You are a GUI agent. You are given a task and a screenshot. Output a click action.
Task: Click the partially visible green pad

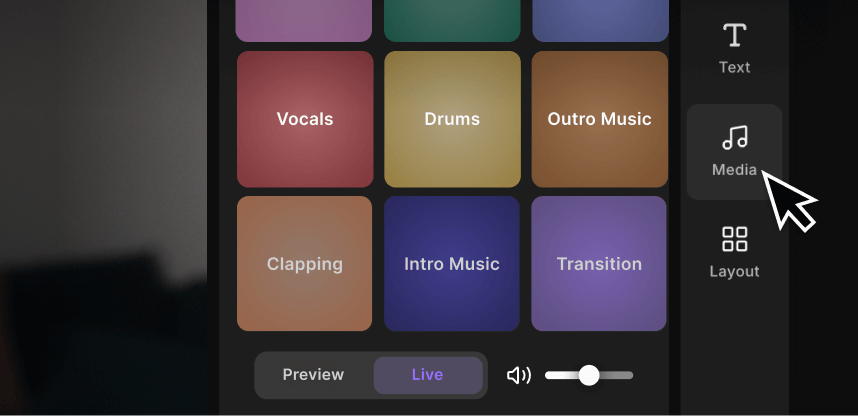[x=452, y=19]
